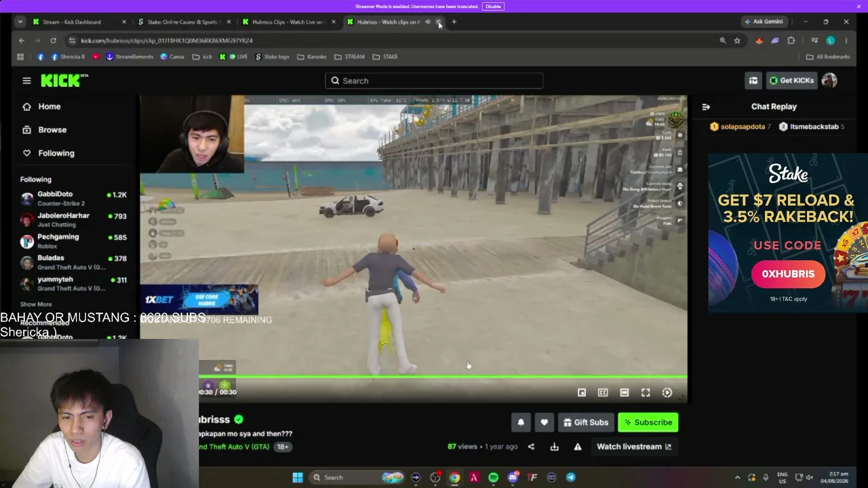
Task: Go to the Kick logo homepage
Action: point(64,81)
